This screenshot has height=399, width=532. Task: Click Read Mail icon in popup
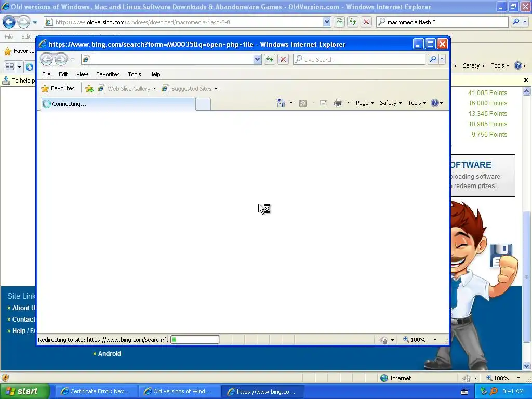coord(323,103)
